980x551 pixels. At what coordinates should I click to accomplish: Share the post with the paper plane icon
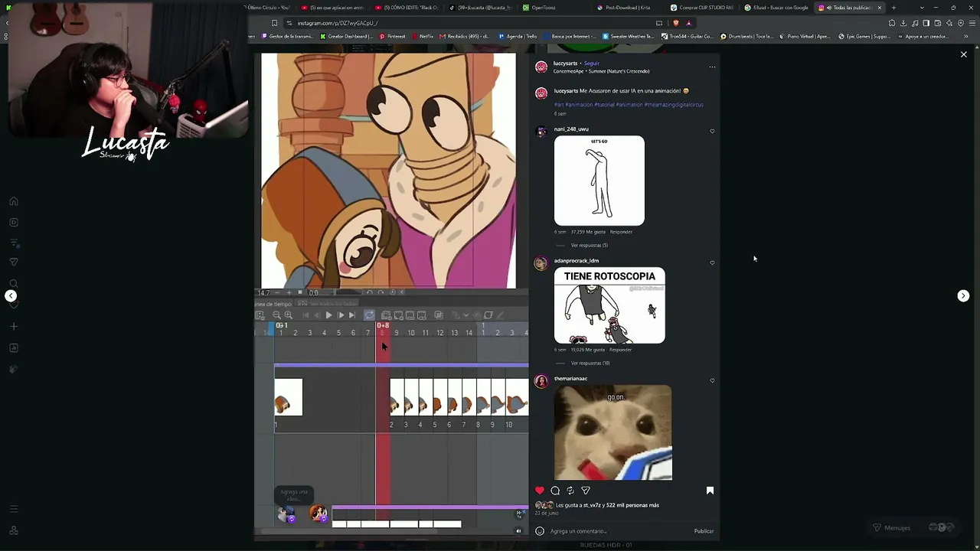[x=586, y=491]
